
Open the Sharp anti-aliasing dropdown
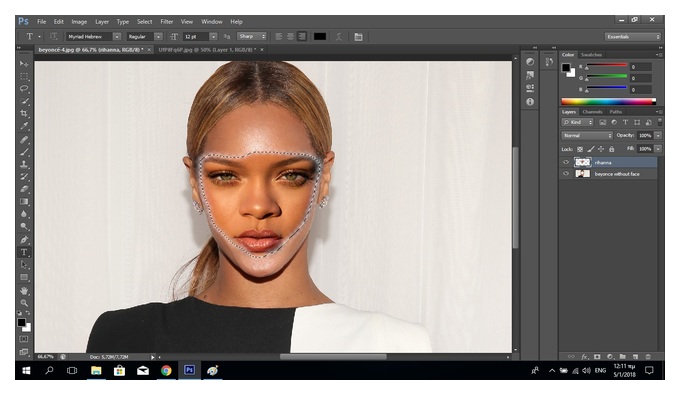click(252, 36)
